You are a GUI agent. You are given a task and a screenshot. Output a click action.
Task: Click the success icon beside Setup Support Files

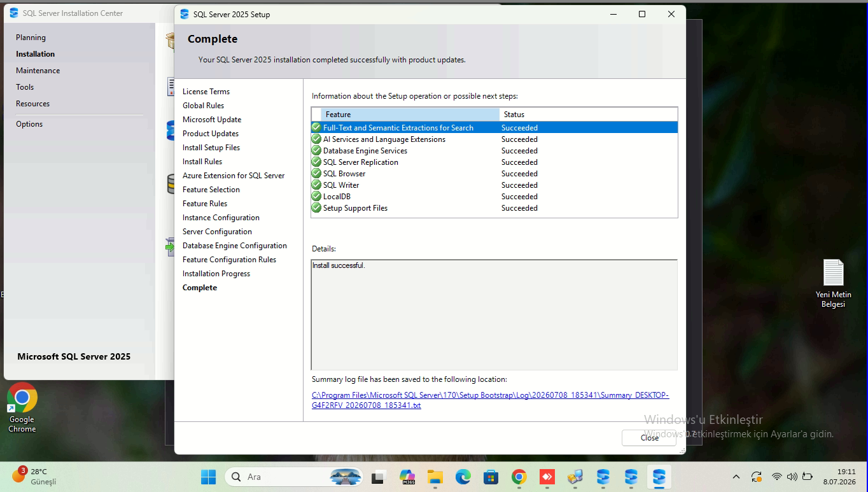tap(316, 208)
